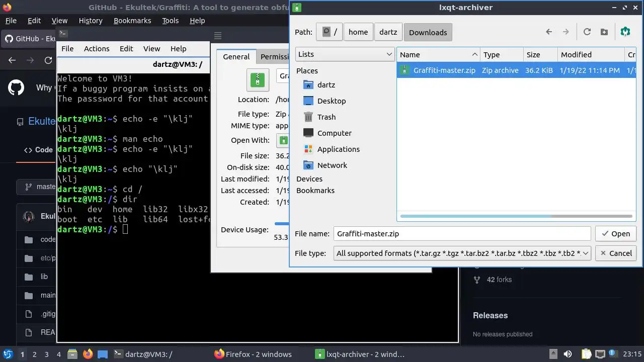Sort files by Size column
Image resolution: width=644 pixels, height=362 pixels.
pyautogui.click(x=540, y=55)
